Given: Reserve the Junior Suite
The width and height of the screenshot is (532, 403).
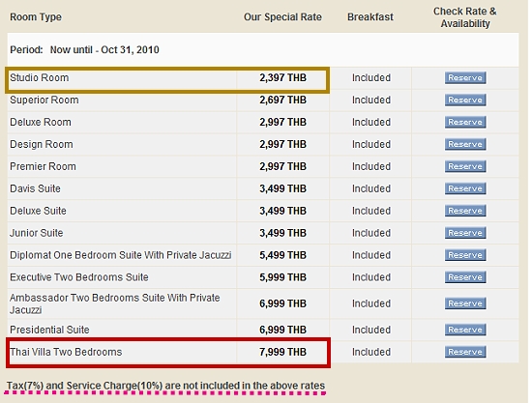Looking at the screenshot, I should coord(465,233).
